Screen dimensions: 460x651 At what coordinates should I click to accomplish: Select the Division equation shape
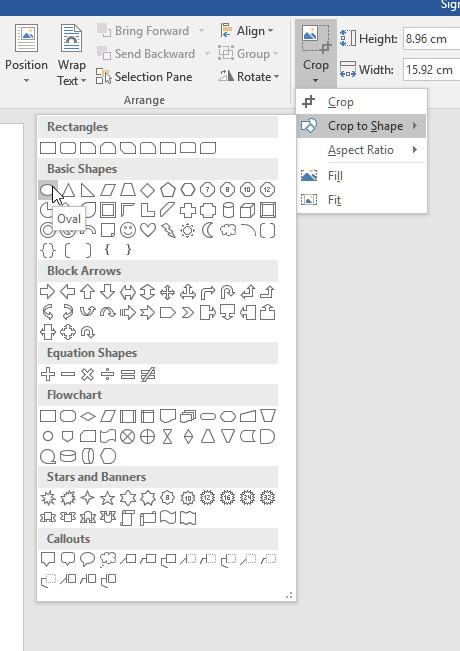(108, 374)
